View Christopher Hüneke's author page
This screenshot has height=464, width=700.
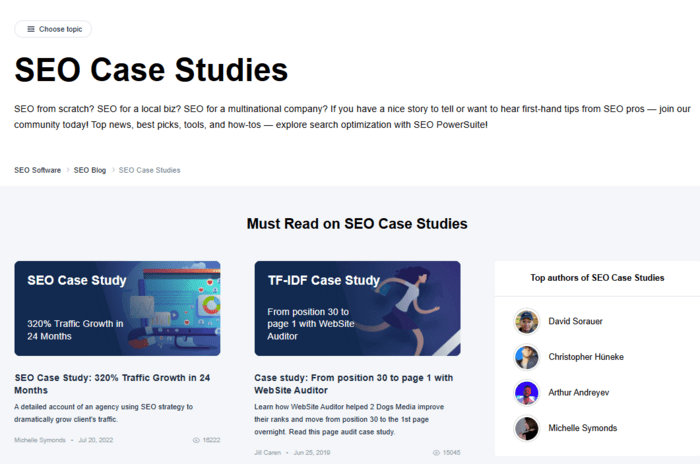coord(586,357)
